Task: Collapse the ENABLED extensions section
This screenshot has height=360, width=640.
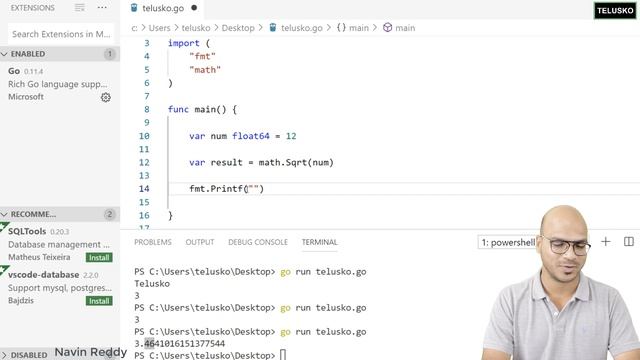Action: tap(60, 54)
